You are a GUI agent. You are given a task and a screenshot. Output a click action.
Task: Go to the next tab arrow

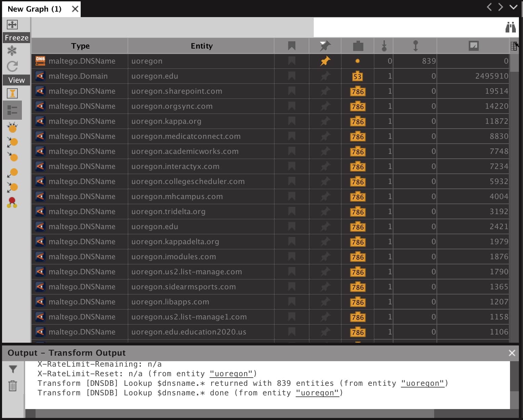pyautogui.click(x=501, y=7)
